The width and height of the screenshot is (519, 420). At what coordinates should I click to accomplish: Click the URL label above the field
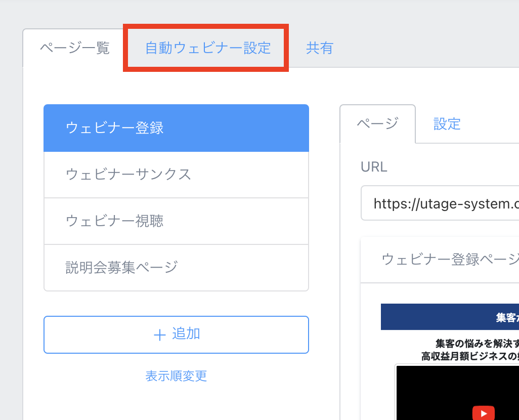pos(374,167)
